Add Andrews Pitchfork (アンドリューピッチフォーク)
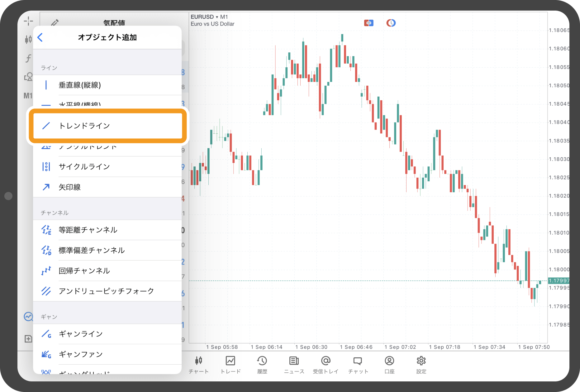This screenshot has height=392, width=580. (107, 291)
